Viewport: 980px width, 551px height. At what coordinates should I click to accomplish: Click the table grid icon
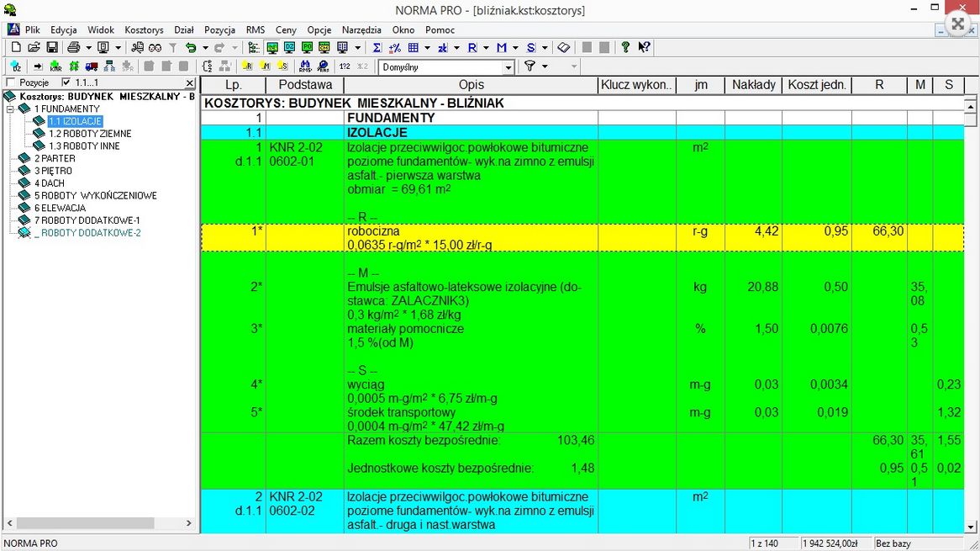coord(414,48)
